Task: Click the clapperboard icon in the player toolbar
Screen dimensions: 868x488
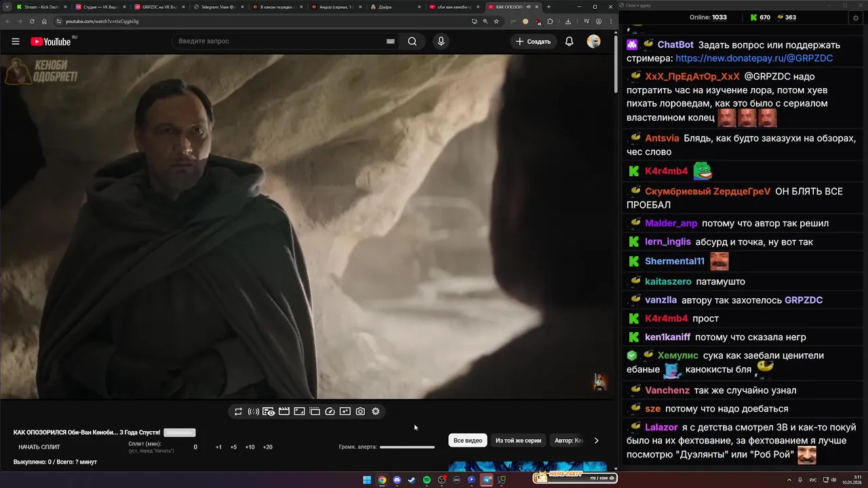Action: 284,411
